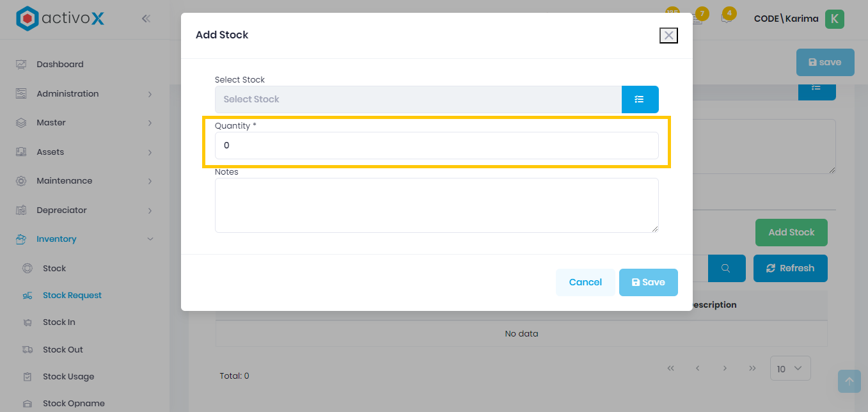868x412 pixels.
Task: Close the Add Stock dialog
Action: [668, 35]
